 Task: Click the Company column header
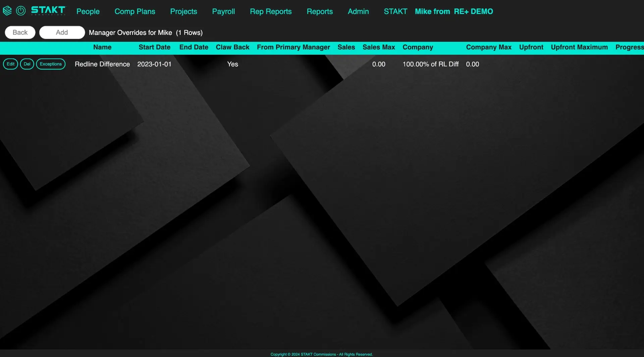click(x=418, y=47)
